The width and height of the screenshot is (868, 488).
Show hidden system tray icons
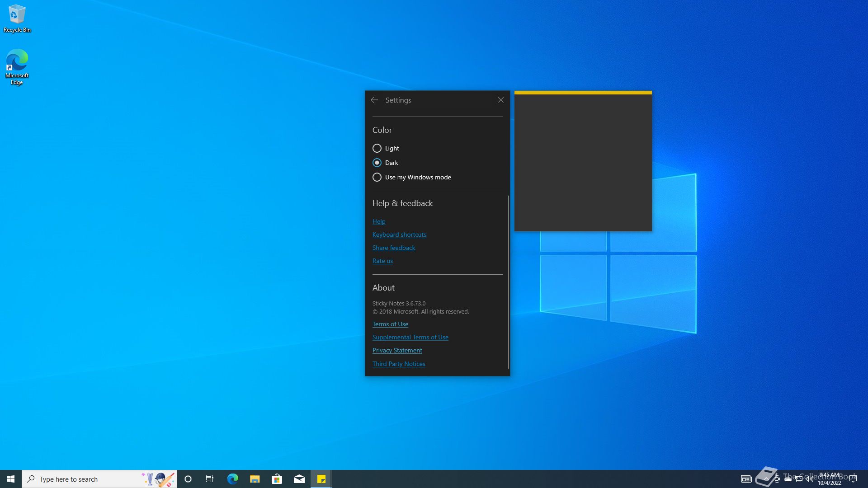[x=766, y=479]
